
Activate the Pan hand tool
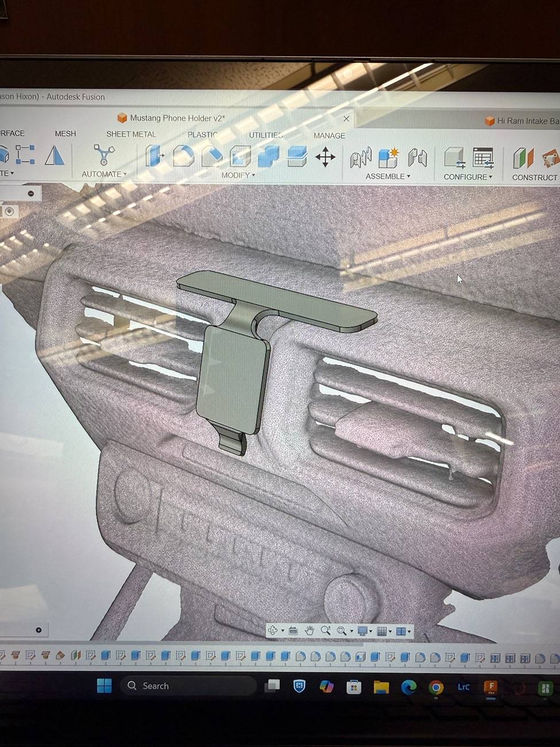point(310,630)
